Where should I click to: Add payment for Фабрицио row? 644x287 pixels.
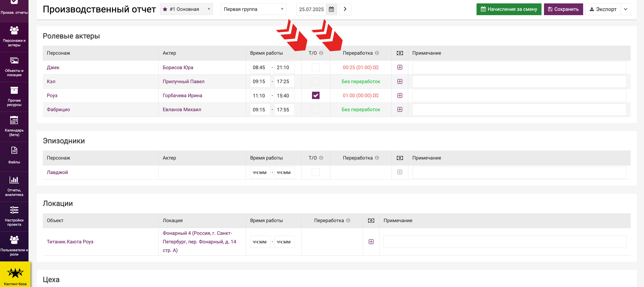pyautogui.click(x=400, y=109)
